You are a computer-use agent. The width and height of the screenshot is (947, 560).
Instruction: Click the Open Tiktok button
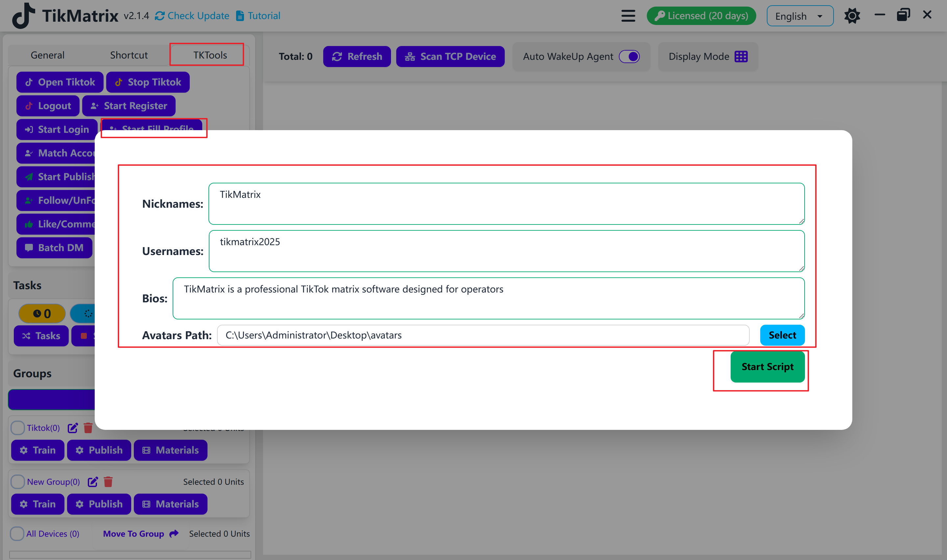pos(60,82)
